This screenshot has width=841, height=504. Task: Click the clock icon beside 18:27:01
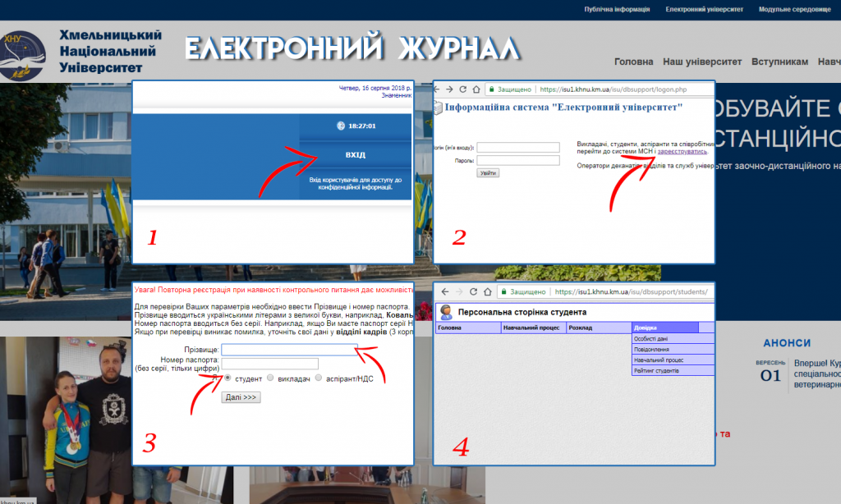tap(341, 126)
